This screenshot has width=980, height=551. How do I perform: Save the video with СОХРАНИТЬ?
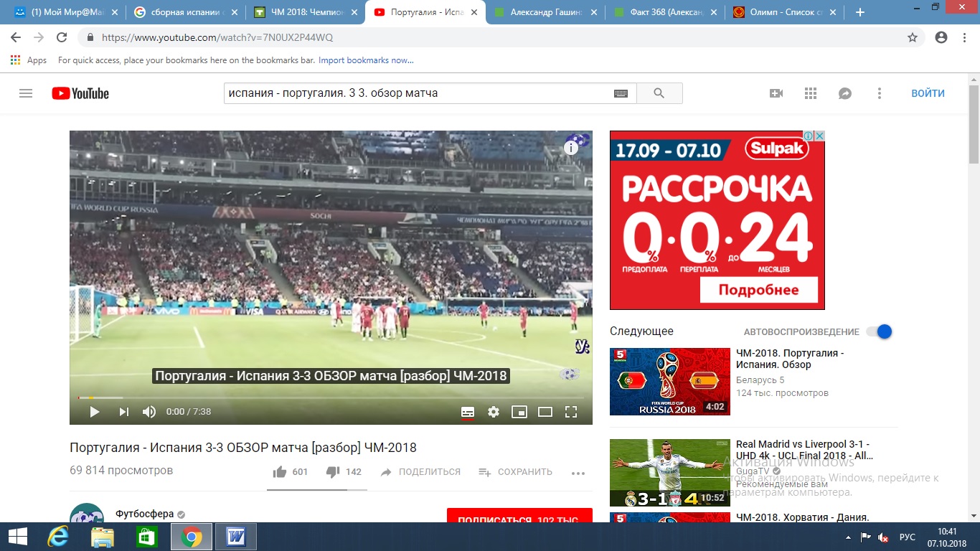(x=515, y=472)
